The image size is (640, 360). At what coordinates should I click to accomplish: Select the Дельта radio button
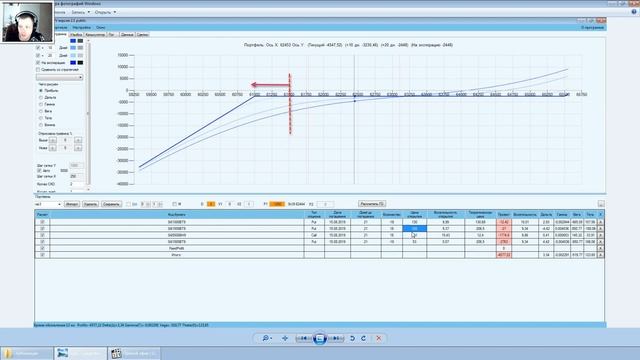pyautogui.click(x=41, y=98)
